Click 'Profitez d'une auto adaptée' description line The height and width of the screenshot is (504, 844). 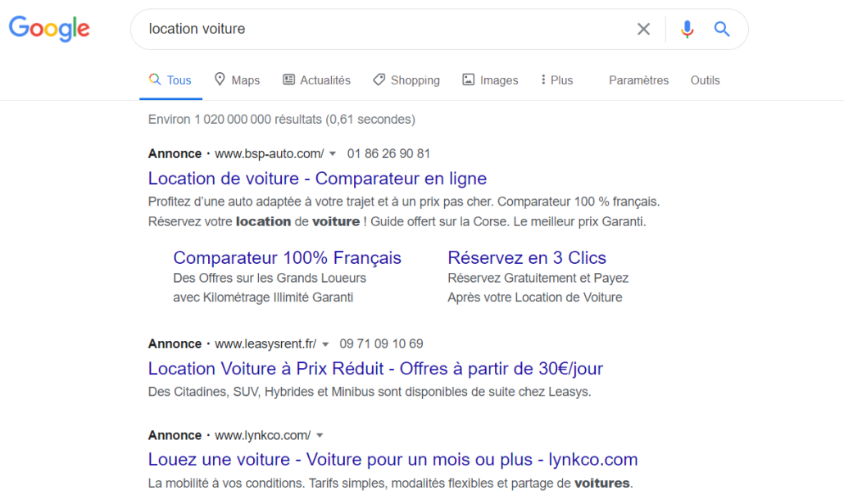[404, 202]
